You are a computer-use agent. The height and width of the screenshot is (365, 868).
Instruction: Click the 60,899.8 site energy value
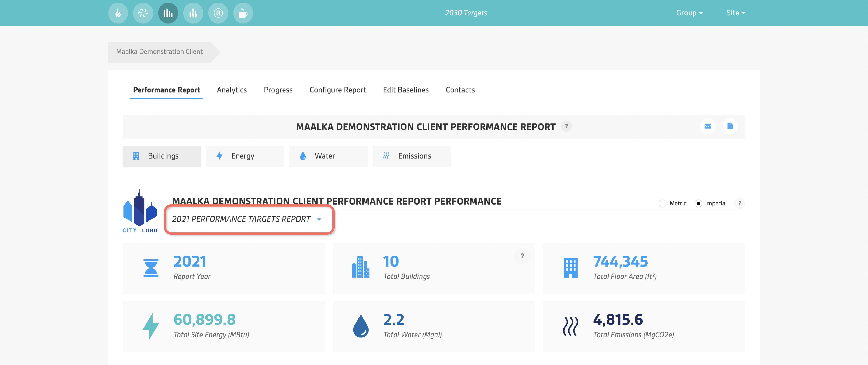point(205,320)
